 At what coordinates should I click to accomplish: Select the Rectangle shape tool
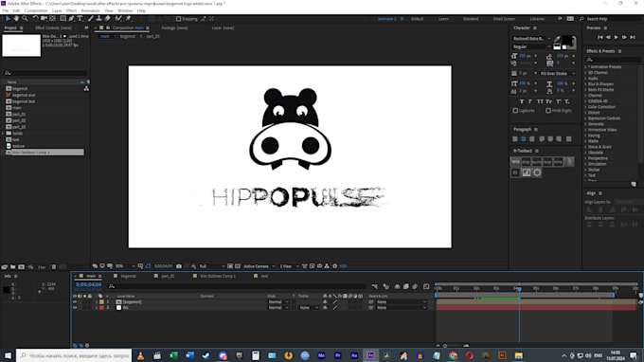coord(63,19)
